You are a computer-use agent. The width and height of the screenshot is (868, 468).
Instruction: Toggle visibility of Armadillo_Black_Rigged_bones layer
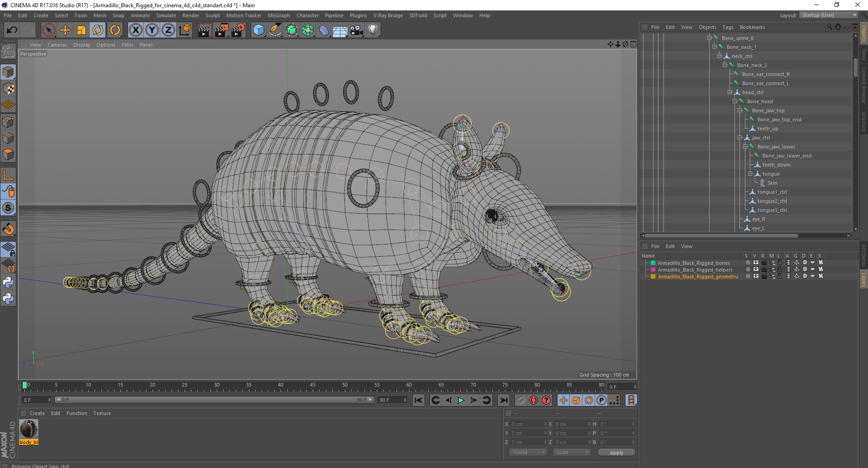[755, 263]
